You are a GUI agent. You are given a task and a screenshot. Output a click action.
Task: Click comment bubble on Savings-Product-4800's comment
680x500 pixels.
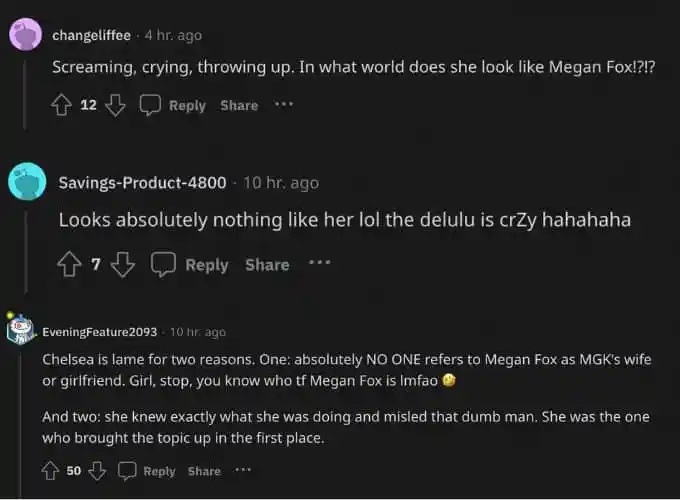coord(163,264)
